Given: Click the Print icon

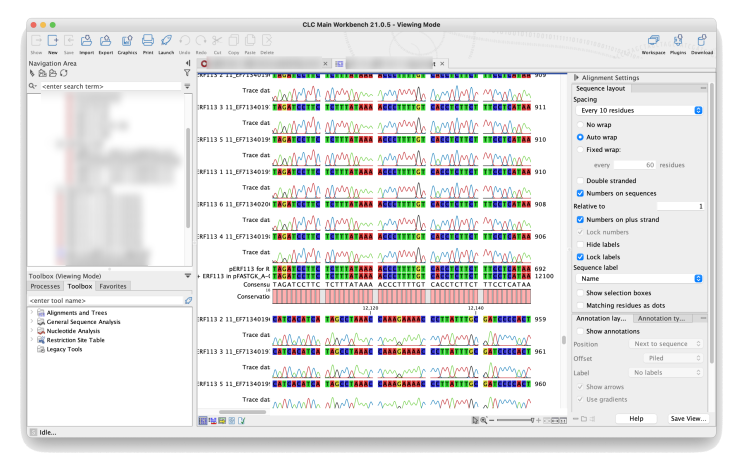Looking at the screenshot, I should (x=148, y=41).
